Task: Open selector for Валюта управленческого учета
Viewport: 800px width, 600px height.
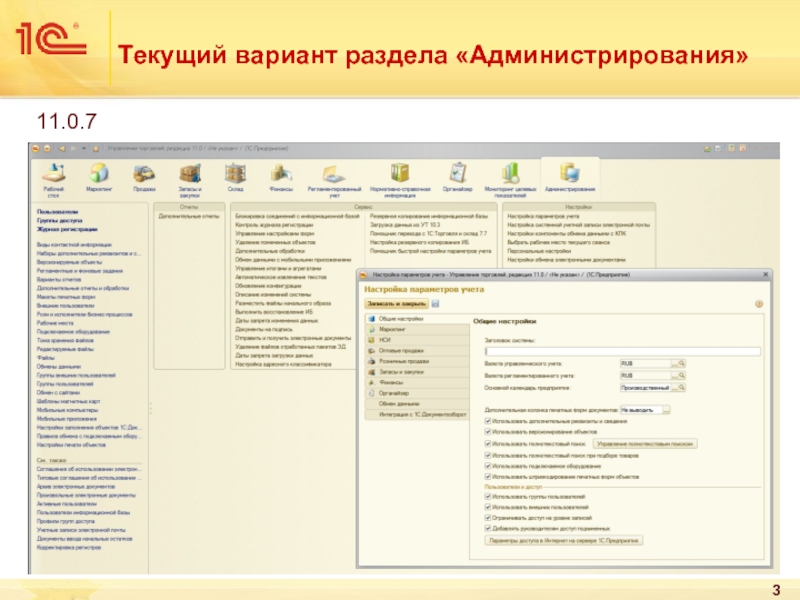Action: point(680,364)
